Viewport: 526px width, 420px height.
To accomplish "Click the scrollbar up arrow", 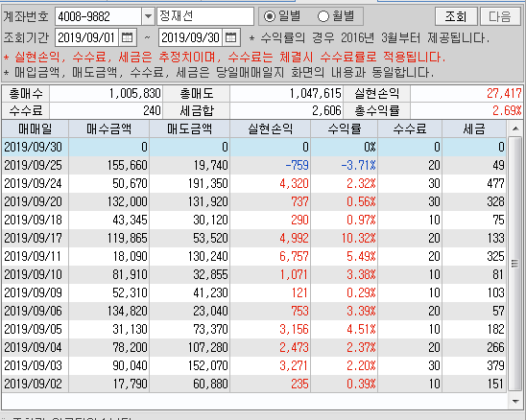I will 515,128.
